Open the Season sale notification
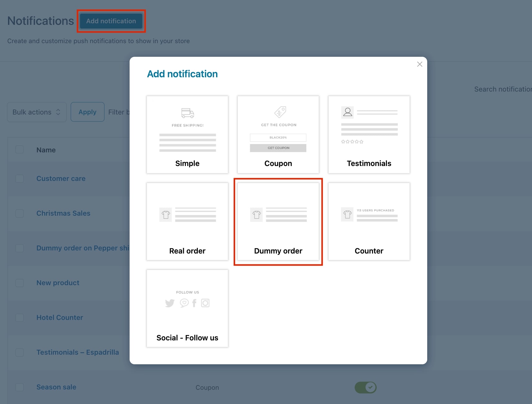 coord(56,387)
